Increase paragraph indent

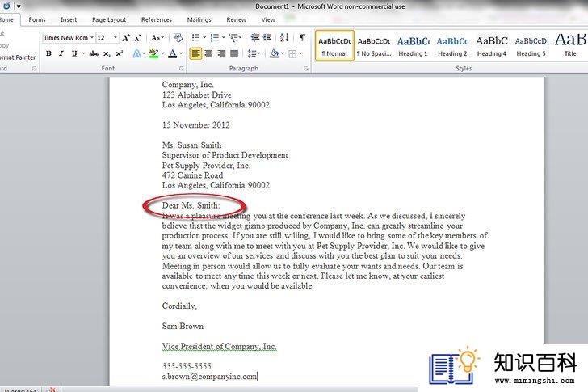[267, 37]
